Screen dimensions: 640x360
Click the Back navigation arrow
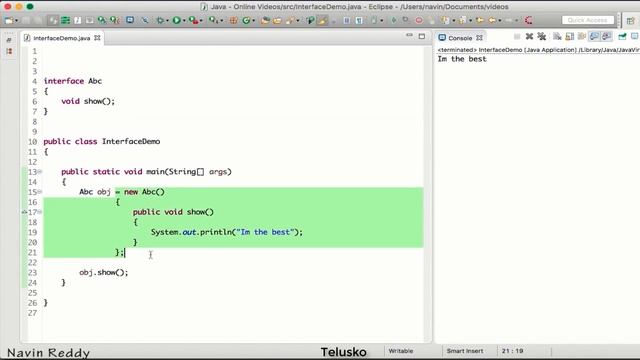pyautogui.click(x=492, y=20)
